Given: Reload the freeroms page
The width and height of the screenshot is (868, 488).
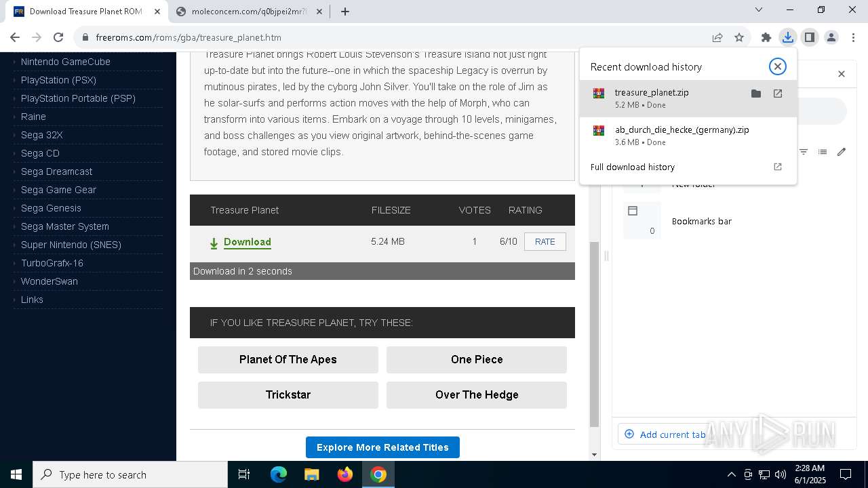Looking at the screenshot, I should (58, 37).
